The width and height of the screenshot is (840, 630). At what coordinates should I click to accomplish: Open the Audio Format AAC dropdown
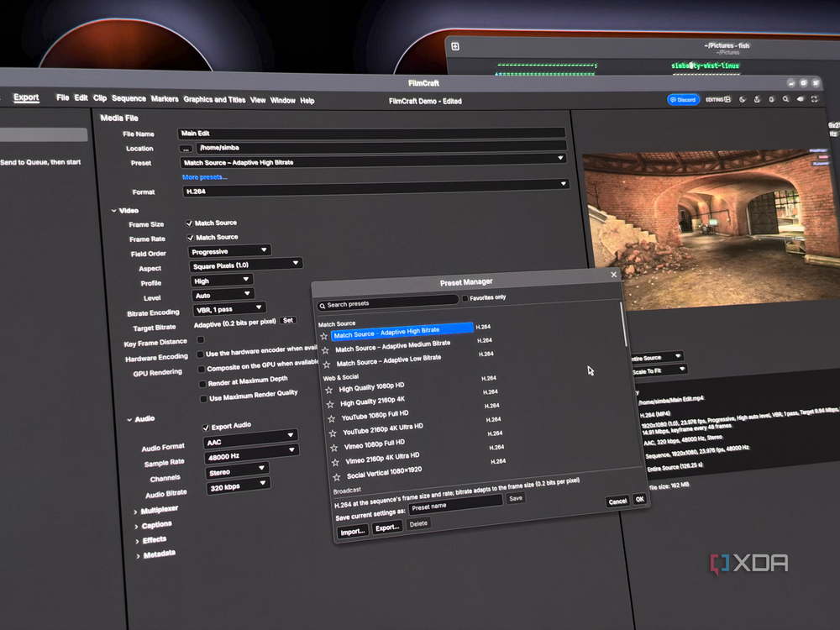tap(250, 440)
